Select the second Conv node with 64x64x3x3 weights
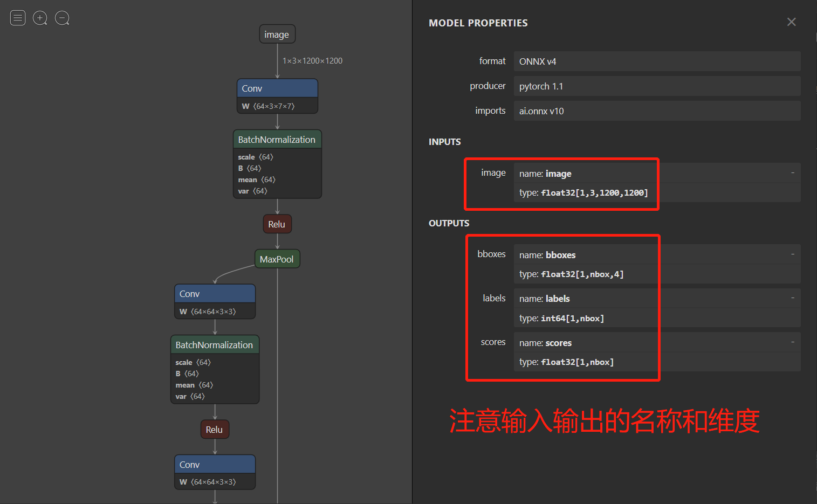Viewport: 817px width, 504px height. [215, 293]
